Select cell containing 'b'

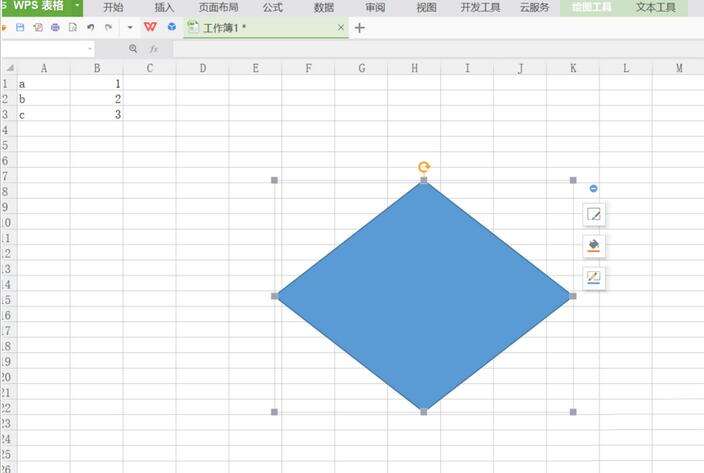click(44, 99)
